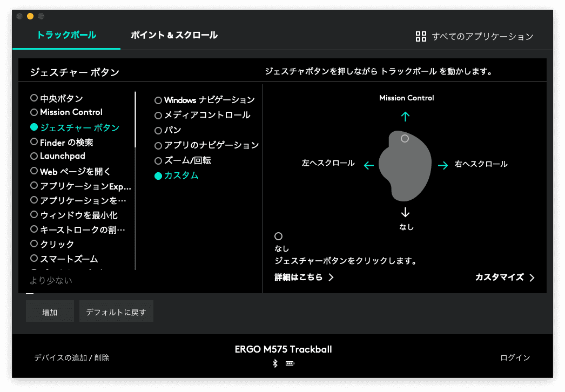Click the right arrow for 右へスクロール gesture
This screenshot has height=392, width=565.
[443, 165]
